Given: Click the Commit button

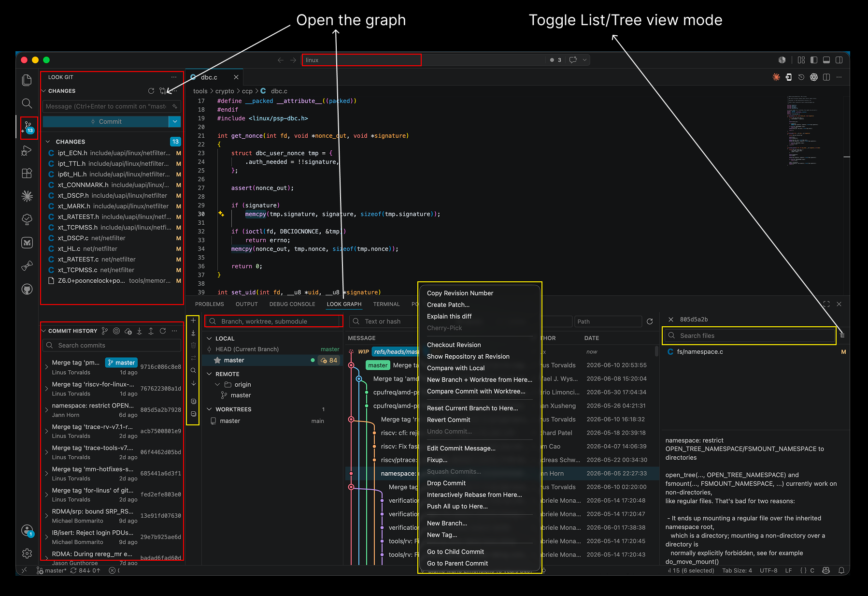Looking at the screenshot, I should pos(106,122).
